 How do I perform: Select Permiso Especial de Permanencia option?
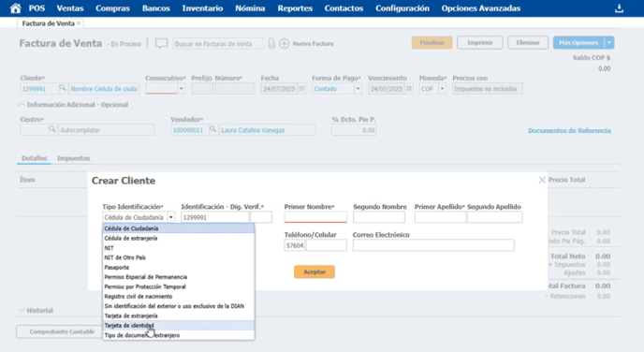tap(178, 277)
